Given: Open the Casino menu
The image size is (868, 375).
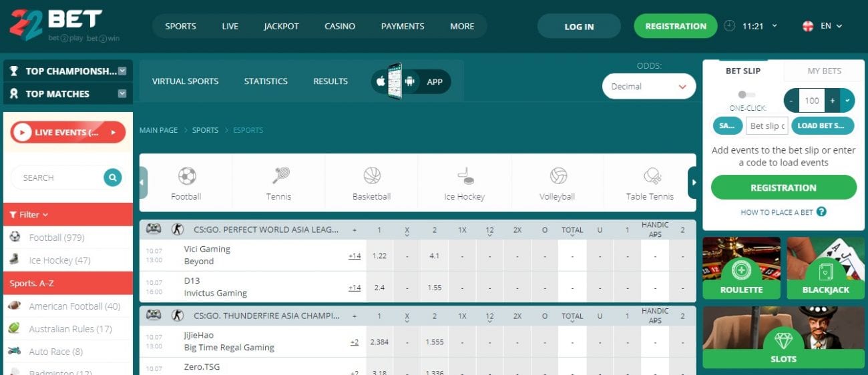Looking at the screenshot, I should pyautogui.click(x=340, y=26).
